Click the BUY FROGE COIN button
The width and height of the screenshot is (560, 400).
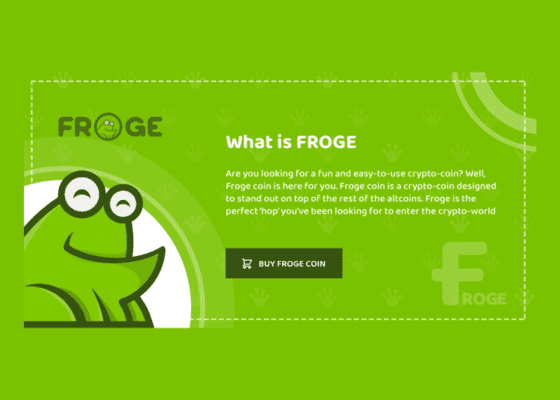click(x=284, y=263)
